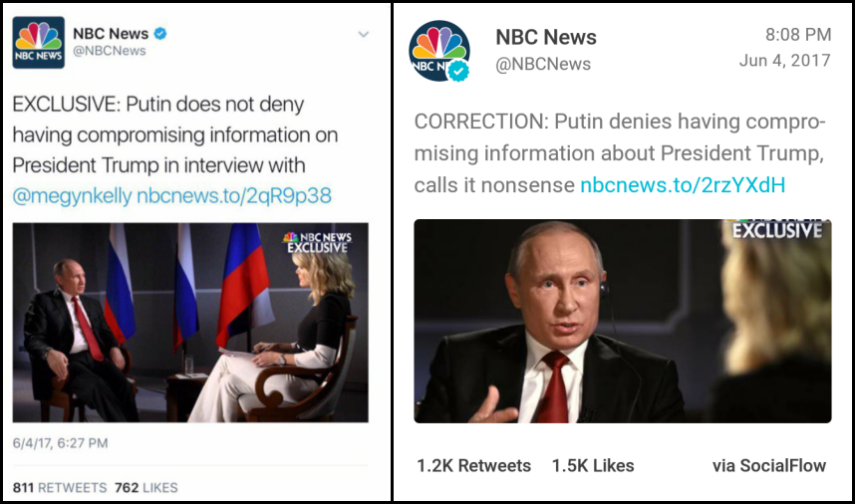This screenshot has height=504, width=855.
Task: Click NBC News display name in right tweet
Action: [546, 37]
